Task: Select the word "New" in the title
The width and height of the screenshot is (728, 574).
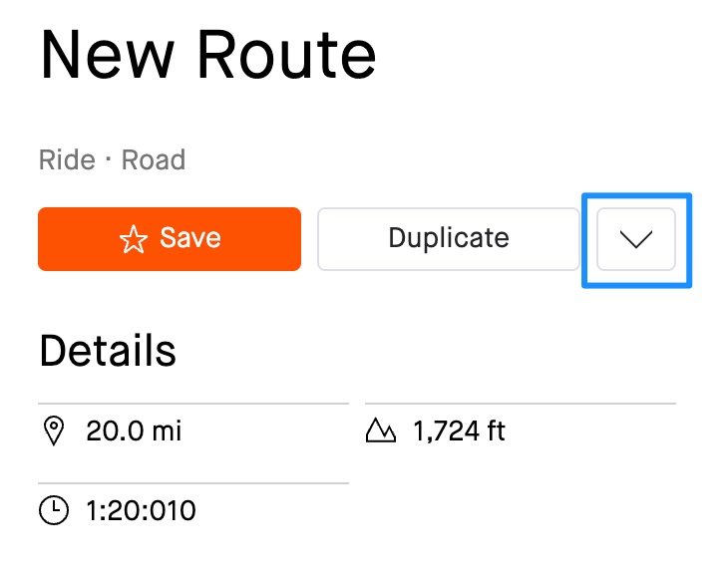Action: pos(106,55)
